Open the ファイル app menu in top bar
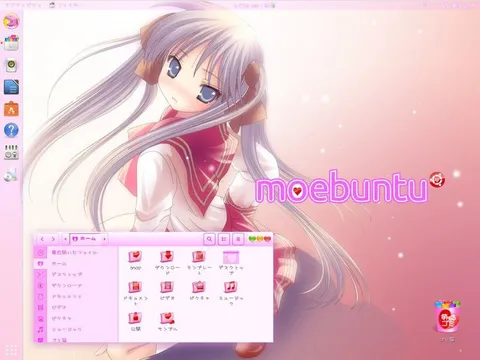This screenshot has width=480, height=360. click(x=64, y=5)
